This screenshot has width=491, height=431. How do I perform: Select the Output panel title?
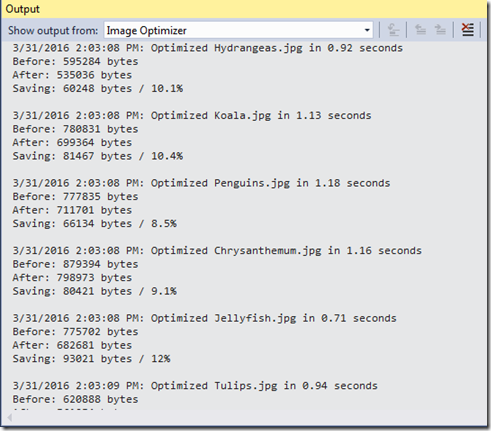tap(23, 9)
